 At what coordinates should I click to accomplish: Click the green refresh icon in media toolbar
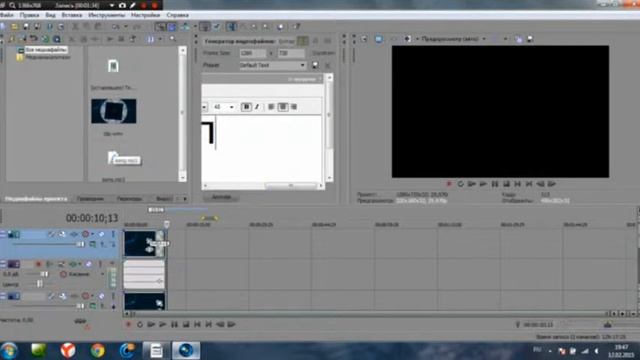(x=45, y=39)
